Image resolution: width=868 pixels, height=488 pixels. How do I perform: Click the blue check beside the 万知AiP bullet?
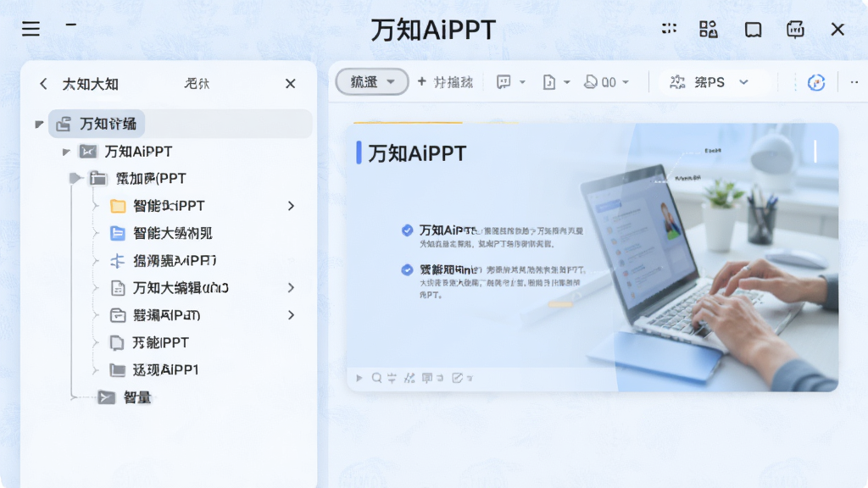(407, 230)
